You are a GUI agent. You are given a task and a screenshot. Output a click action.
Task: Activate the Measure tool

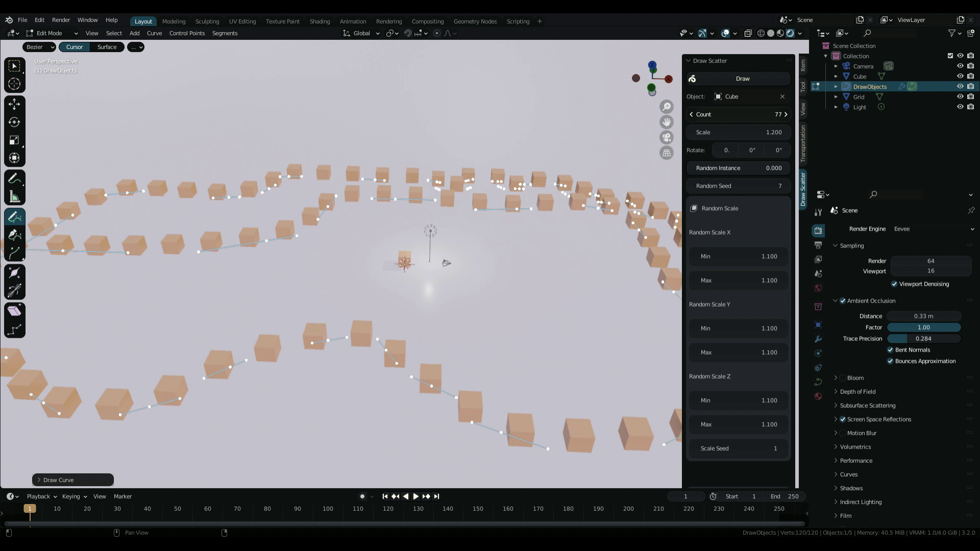(x=14, y=195)
